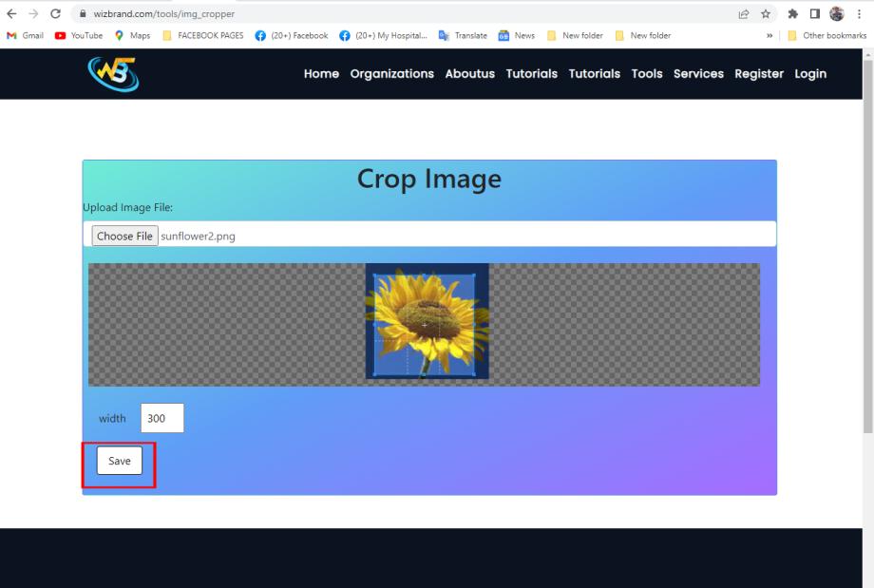Open the Other bookmarks folder

(827, 36)
